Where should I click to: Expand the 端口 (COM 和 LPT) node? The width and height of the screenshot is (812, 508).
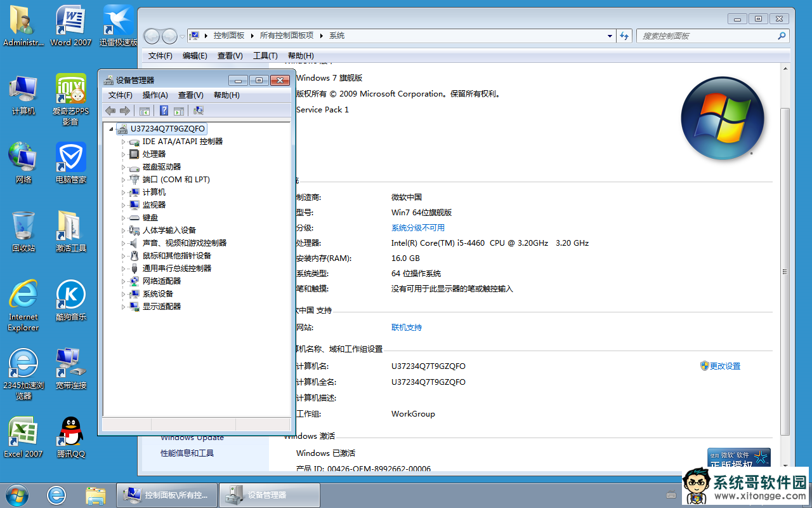[x=124, y=180]
